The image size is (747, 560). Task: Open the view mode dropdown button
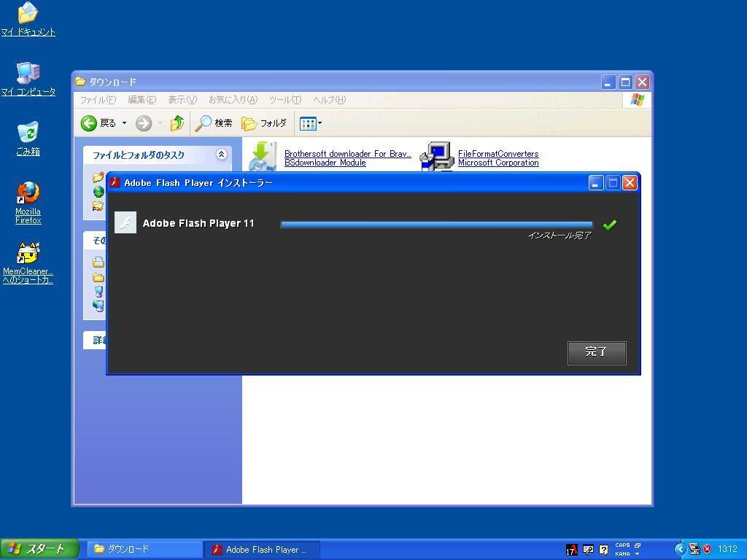coord(311,123)
